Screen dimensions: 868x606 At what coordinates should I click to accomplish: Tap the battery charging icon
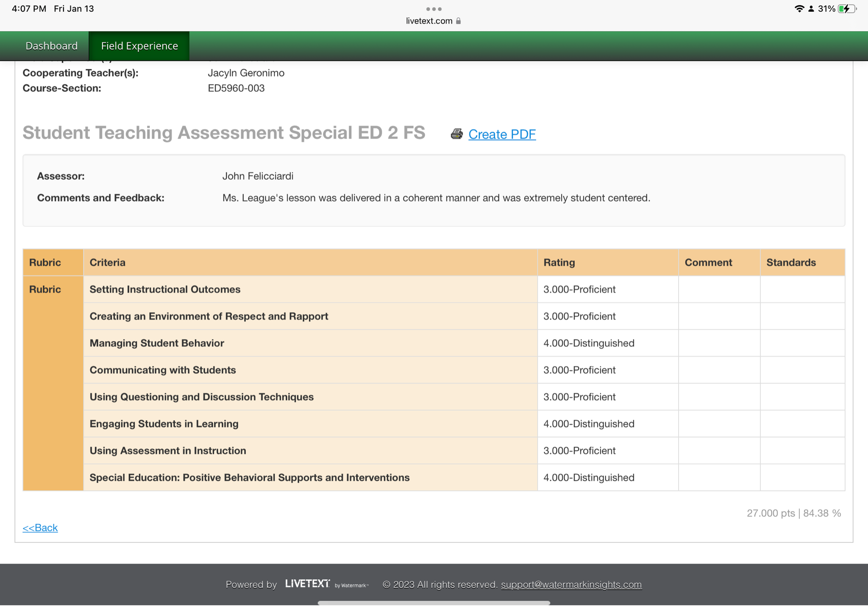846,9
